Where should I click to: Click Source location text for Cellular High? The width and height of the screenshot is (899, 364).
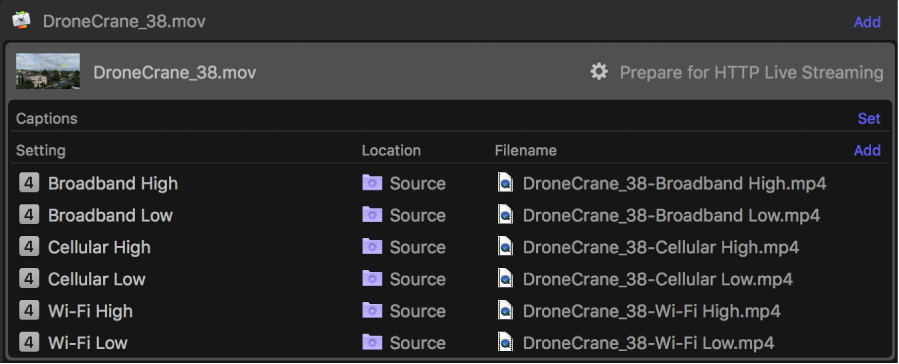(417, 248)
